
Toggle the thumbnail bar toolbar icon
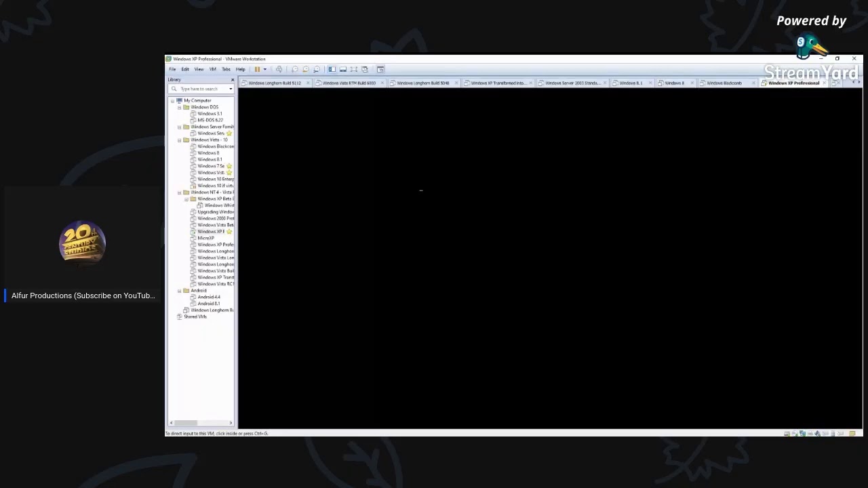pos(343,69)
